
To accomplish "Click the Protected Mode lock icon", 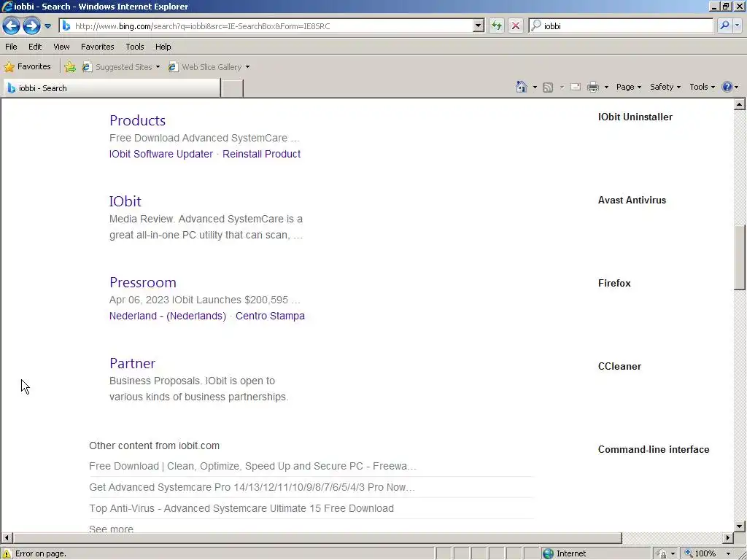I will click(x=661, y=553).
